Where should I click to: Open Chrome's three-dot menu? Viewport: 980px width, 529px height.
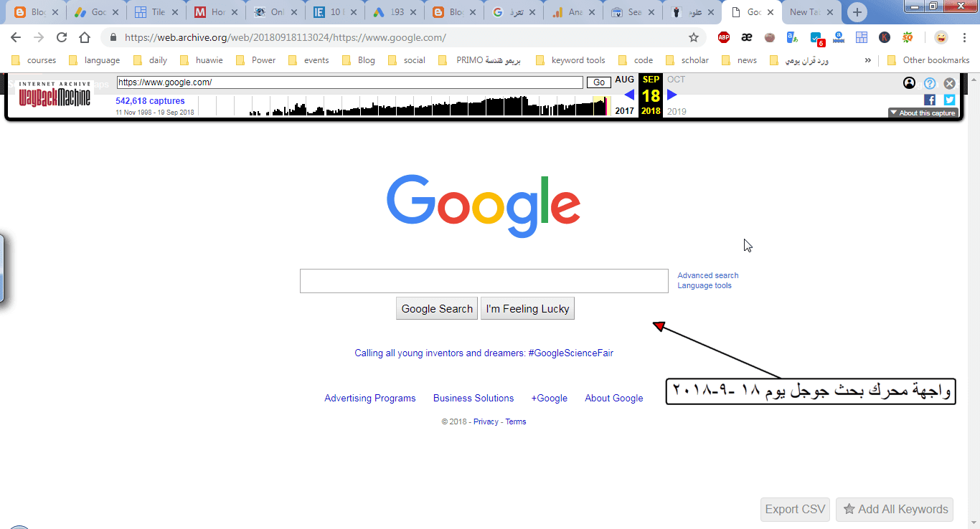click(x=964, y=37)
